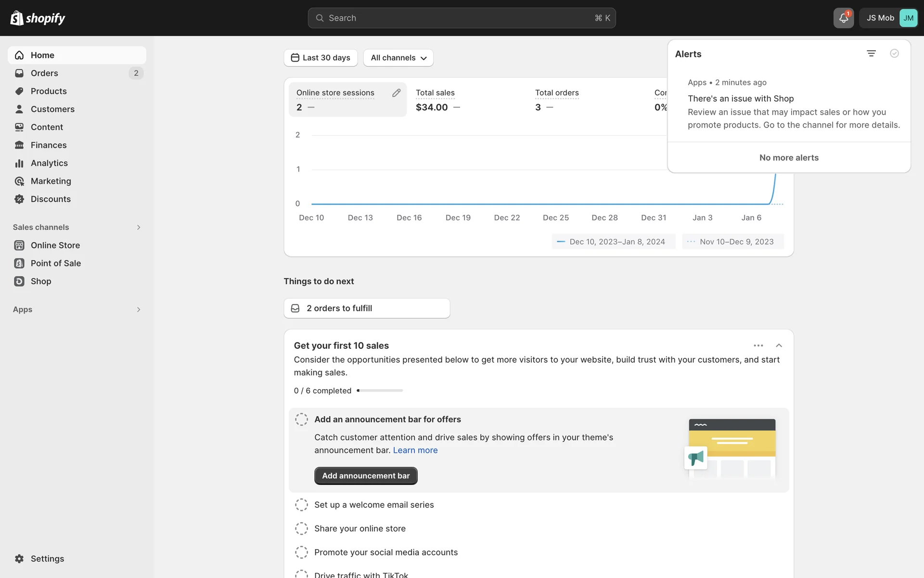Expand the Sales channels section
Viewport: 924px width, 578px height.
click(138, 227)
